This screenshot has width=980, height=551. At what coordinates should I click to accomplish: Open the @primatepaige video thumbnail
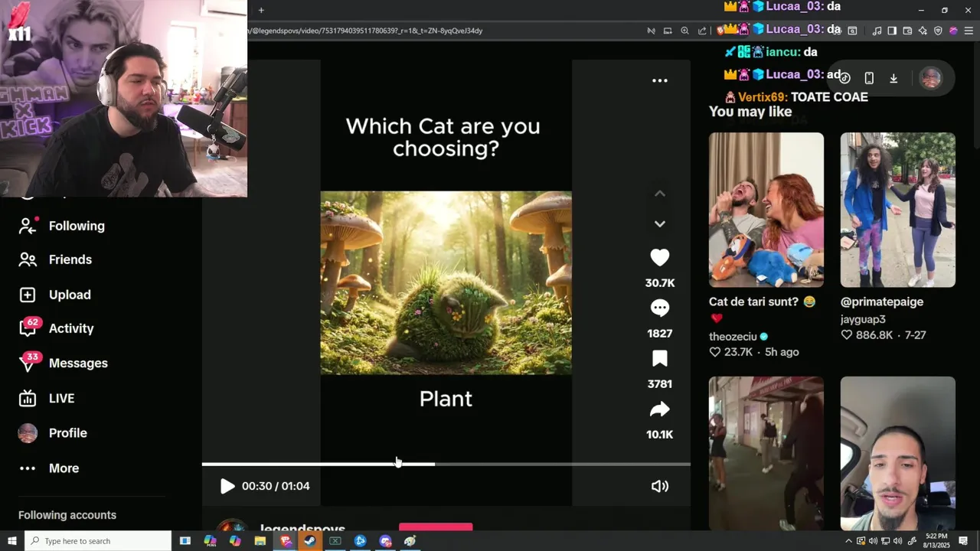[x=898, y=210]
